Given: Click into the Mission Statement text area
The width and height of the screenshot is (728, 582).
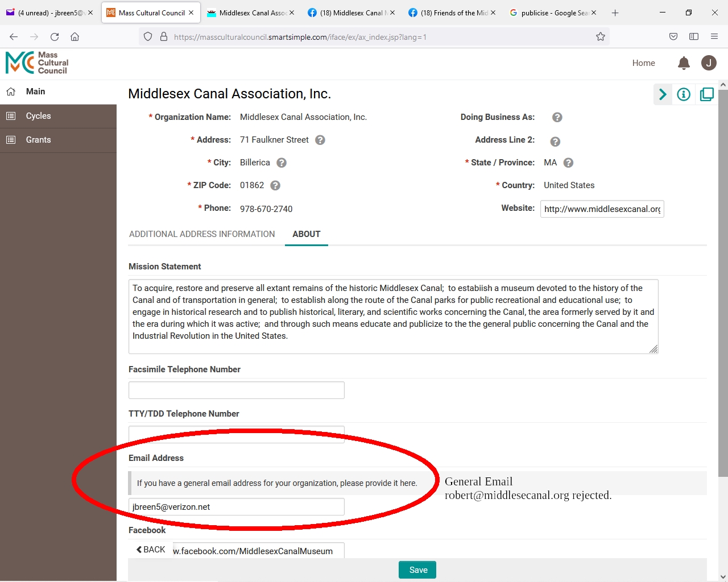Looking at the screenshot, I should coord(393,317).
